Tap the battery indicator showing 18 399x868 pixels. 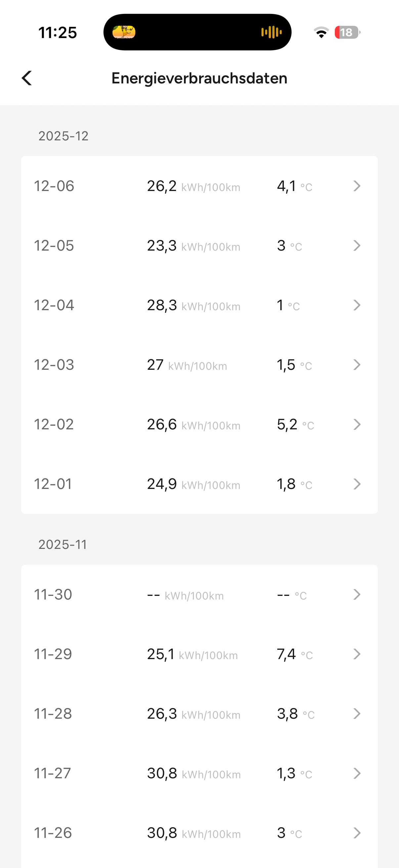point(347,32)
